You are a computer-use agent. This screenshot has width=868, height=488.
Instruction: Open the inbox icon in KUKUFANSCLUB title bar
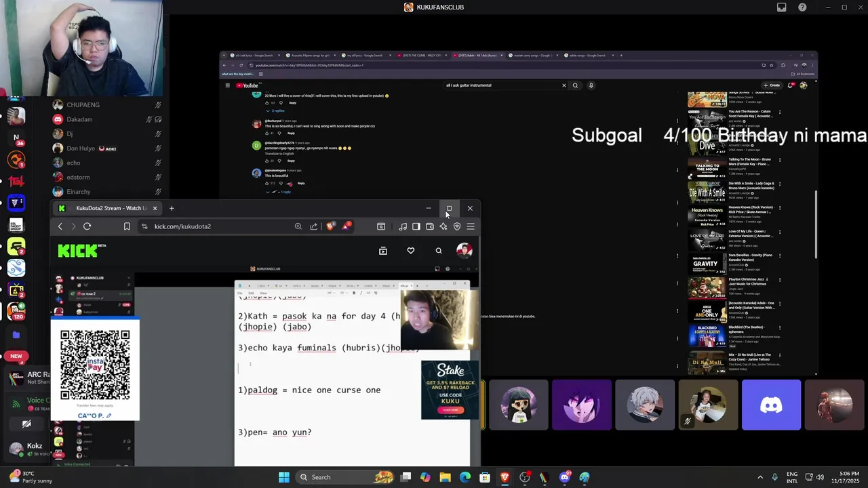coord(782,7)
